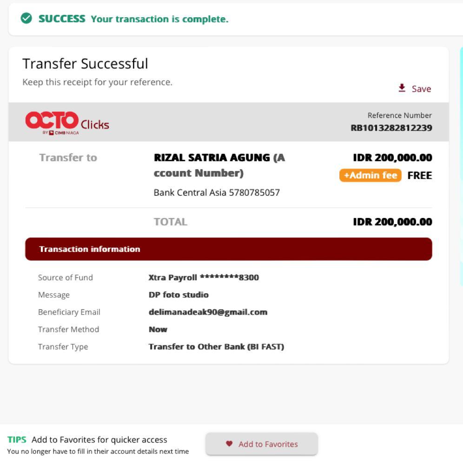Click the Transfer Successful heading
Image resolution: width=463 pixels, height=476 pixels.
[85, 64]
